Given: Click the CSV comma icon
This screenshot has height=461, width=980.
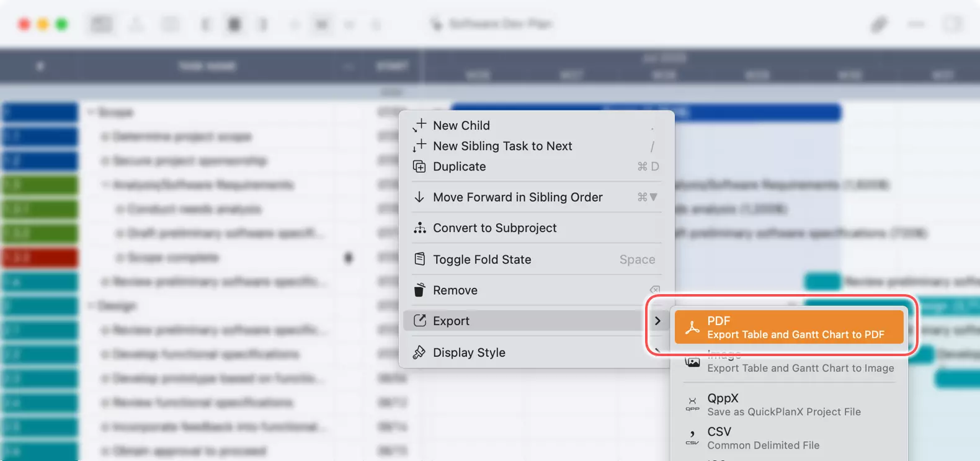Looking at the screenshot, I should (692, 438).
